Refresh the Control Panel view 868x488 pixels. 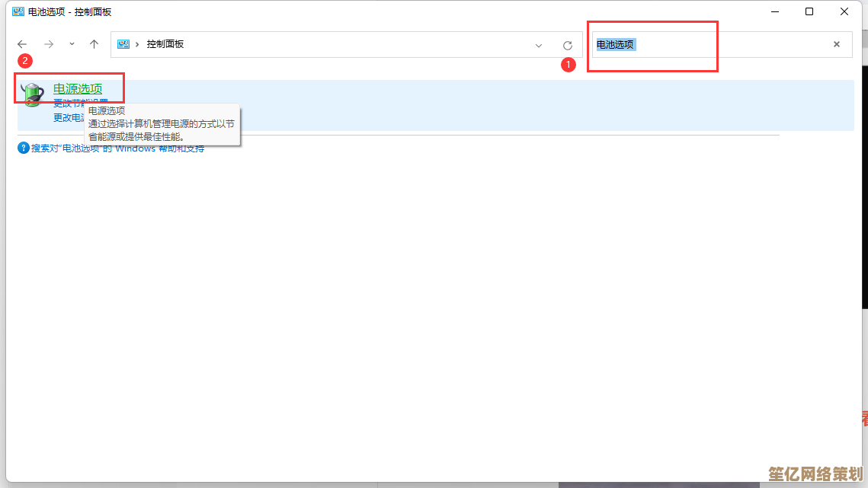coord(567,45)
